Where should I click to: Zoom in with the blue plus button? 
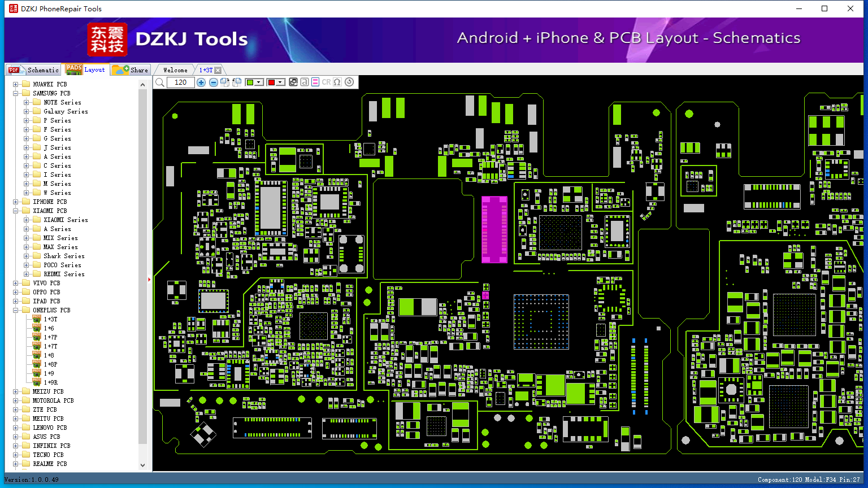pos(201,82)
